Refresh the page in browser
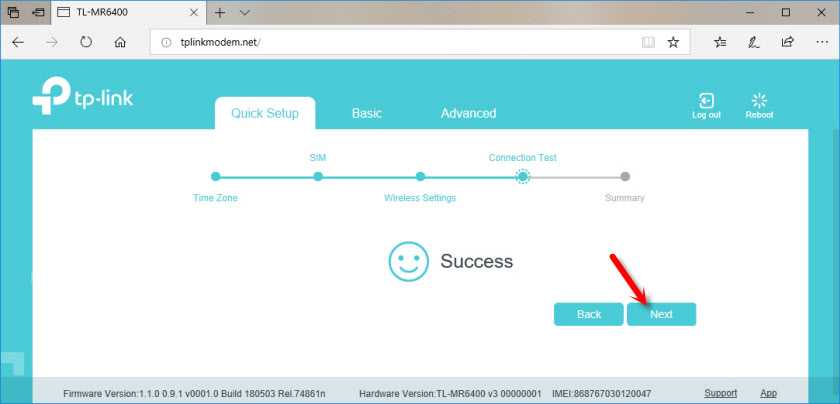The height and width of the screenshot is (404, 840). coord(86,43)
